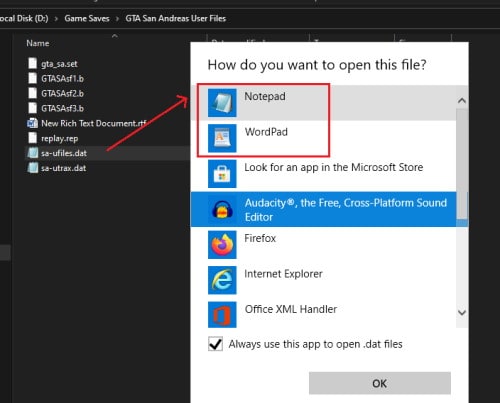Confirm with the OK button
500x403 pixels.
click(380, 383)
